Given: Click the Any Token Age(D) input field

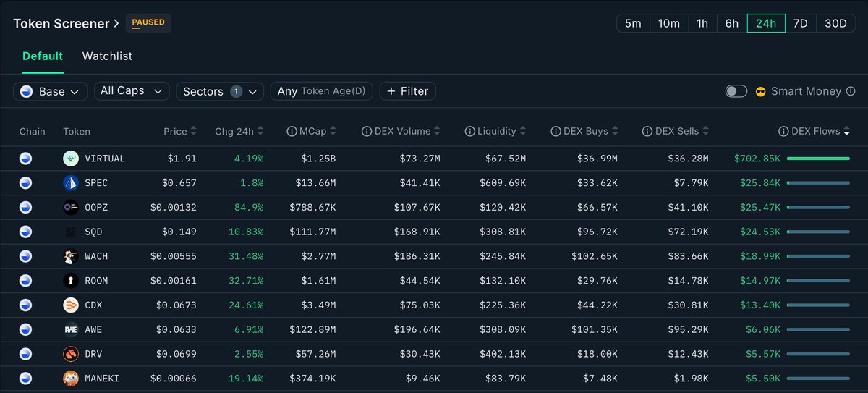Looking at the screenshot, I should coord(322,91).
